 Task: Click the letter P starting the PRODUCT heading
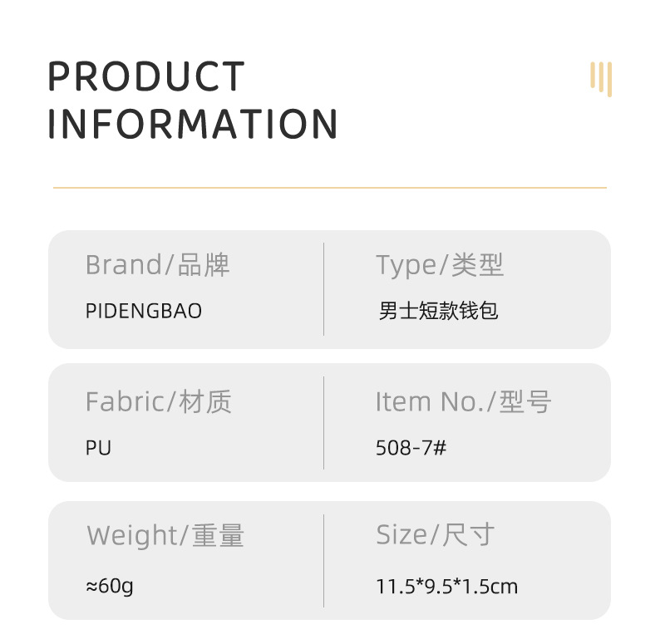click(x=60, y=77)
